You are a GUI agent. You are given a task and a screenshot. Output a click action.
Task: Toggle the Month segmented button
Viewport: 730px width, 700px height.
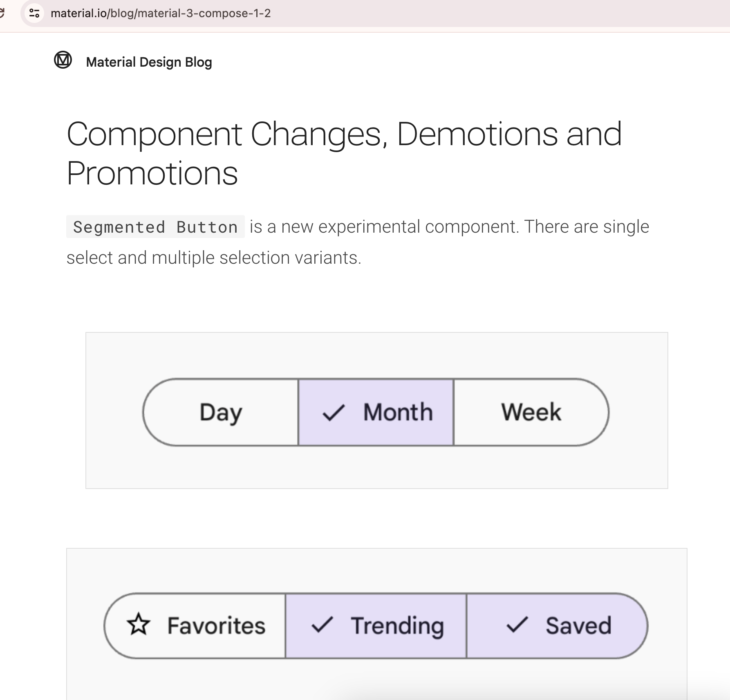click(x=376, y=412)
